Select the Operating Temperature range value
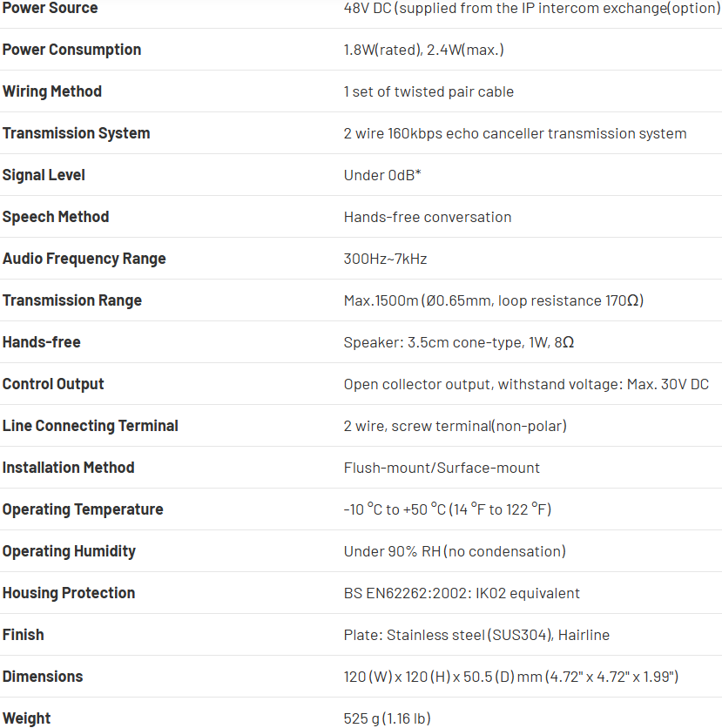The image size is (722, 728). point(447,509)
